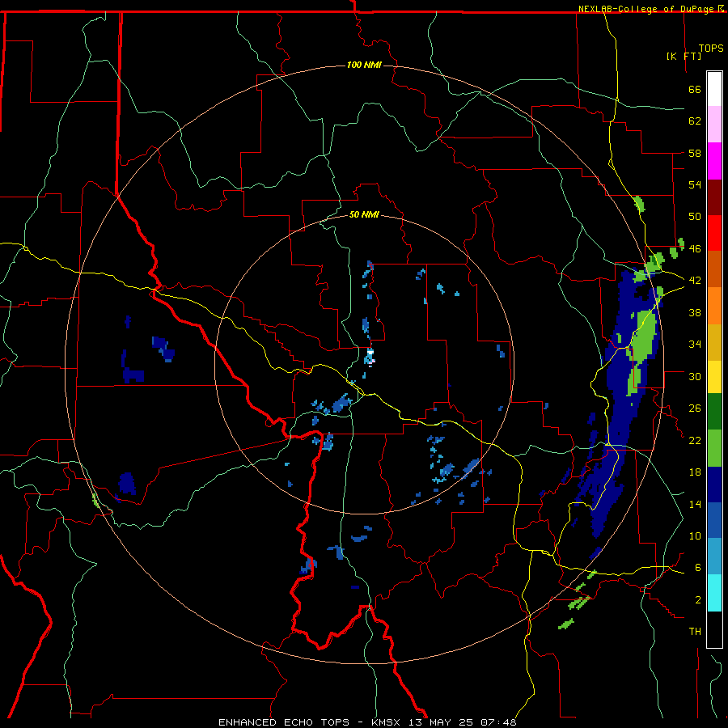The width and height of the screenshot is (728, 728).
Task: Click the 66 value on the legend
Action: (695, 89)
